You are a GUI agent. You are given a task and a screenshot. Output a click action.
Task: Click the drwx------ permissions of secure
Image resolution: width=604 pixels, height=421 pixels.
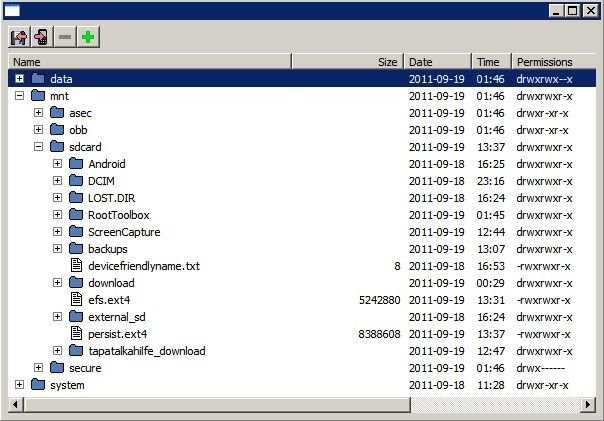click(540, 368)
